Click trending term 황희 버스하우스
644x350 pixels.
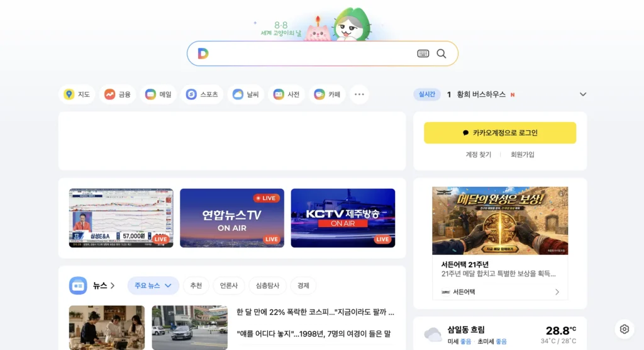pos(481,94)
